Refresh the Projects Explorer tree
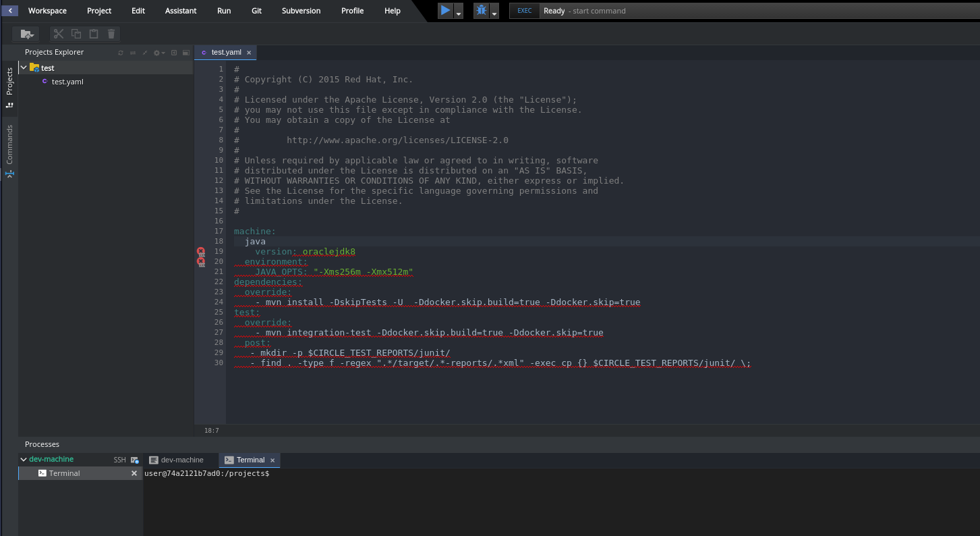The width and height of the screenshot is (980, 536). [121, 52]
